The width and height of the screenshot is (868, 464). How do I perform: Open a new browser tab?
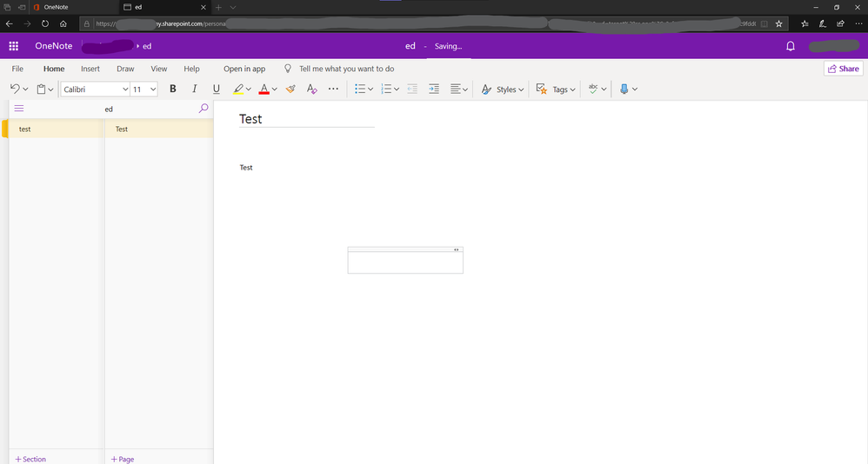[x=218, y=7]
